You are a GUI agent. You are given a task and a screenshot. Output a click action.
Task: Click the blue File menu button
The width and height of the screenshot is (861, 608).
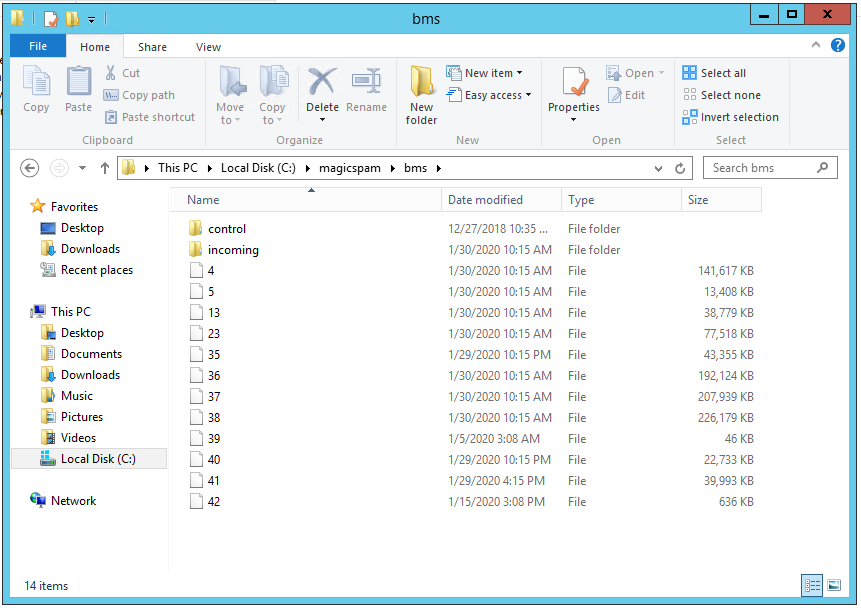pyautogui.click(x=38, y=47)
